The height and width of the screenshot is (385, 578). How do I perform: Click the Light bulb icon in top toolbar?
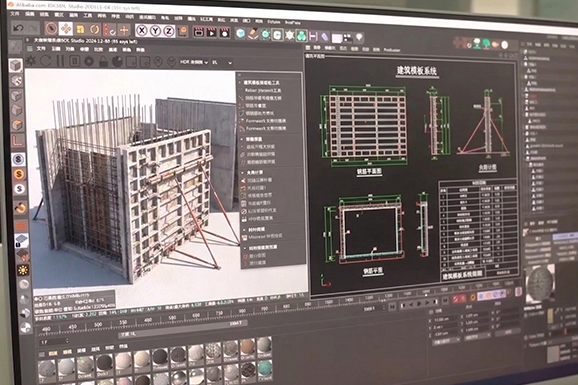point(359,38)
